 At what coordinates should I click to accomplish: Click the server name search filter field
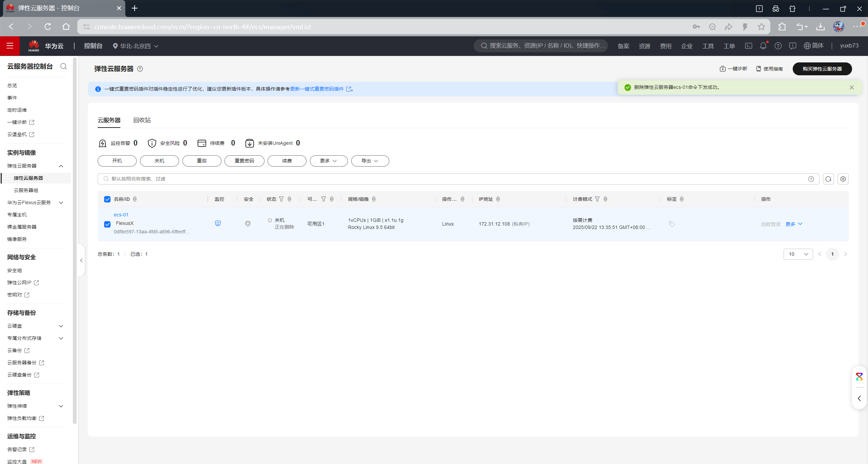[x=454, y=179]
